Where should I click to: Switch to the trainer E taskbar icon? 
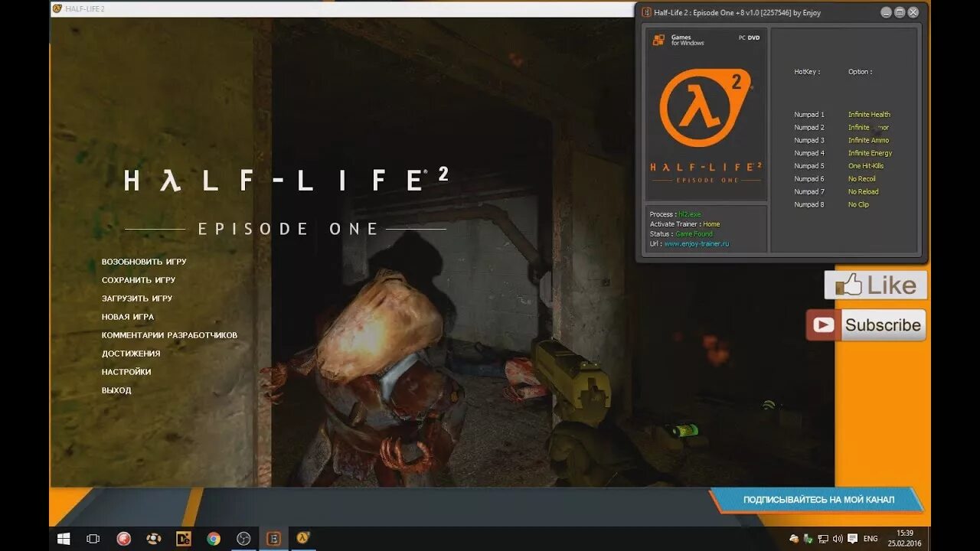pos(273,539)
